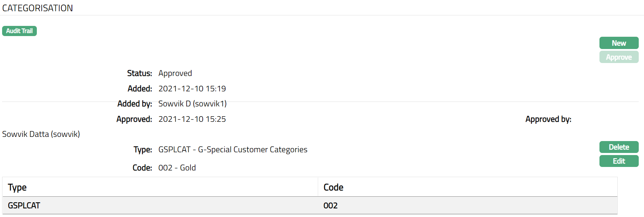
Task: Click the 'Approved by:' label
Action: (x=548, y=119)
